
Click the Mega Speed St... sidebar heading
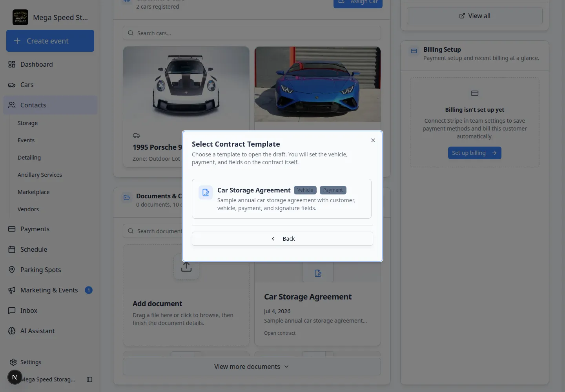(60, 17)
